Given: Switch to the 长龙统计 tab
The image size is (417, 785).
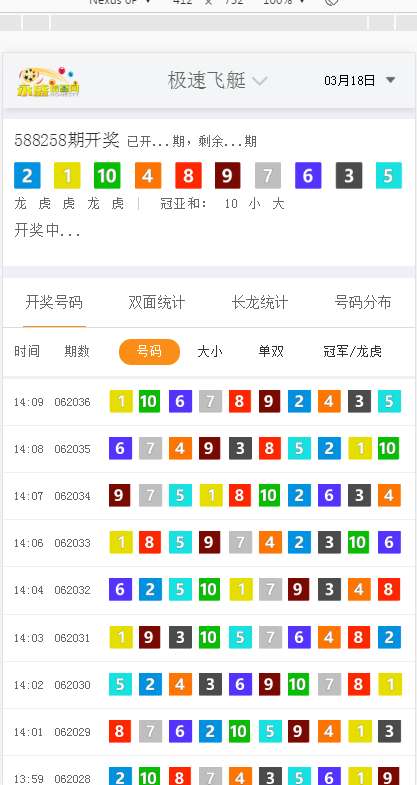Looking at the screenshot, I should pos(260,302).
